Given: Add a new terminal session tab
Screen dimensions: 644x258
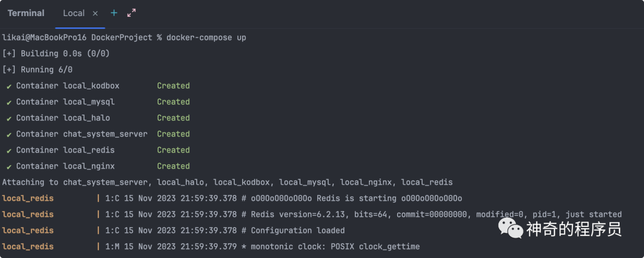Looking at the screenshot, I should pos(114,13).
